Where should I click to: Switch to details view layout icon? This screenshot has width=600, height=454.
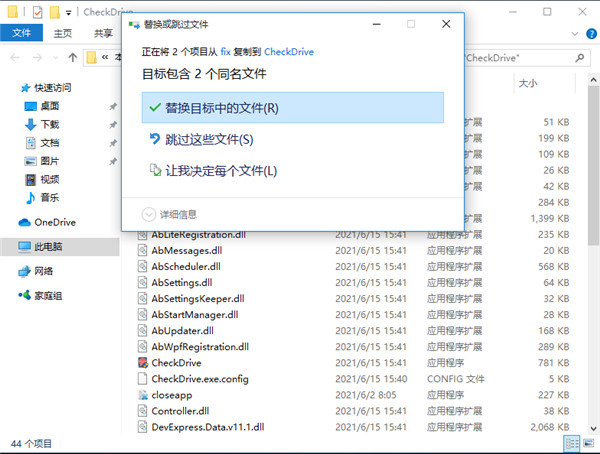point(572,444)
